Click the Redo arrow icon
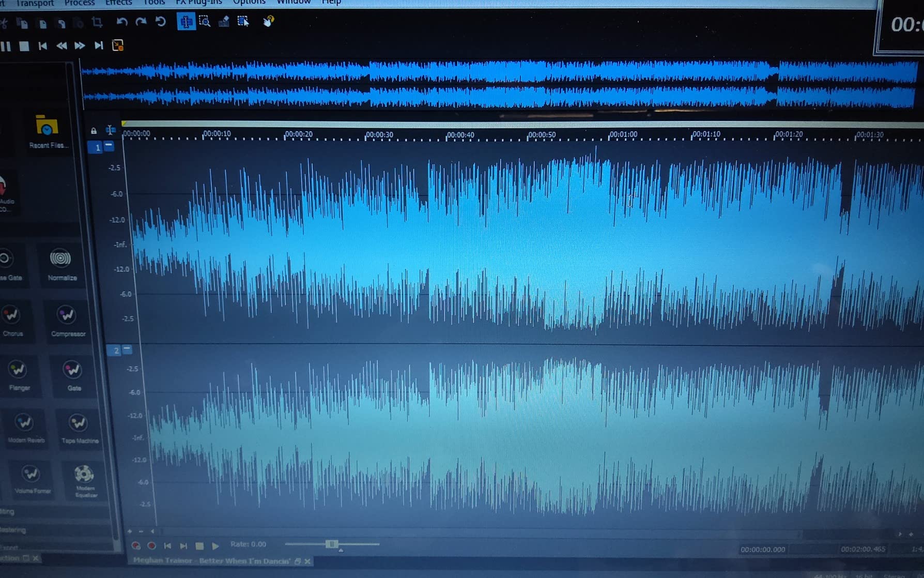Screen dimensions: 924x578 [x=141, y=22]
